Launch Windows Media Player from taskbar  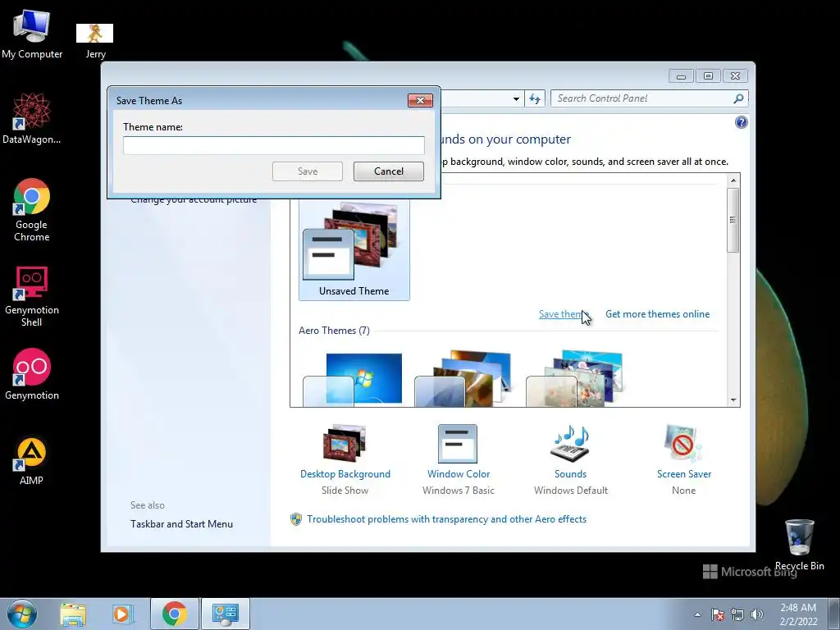(x=122, y=614)
